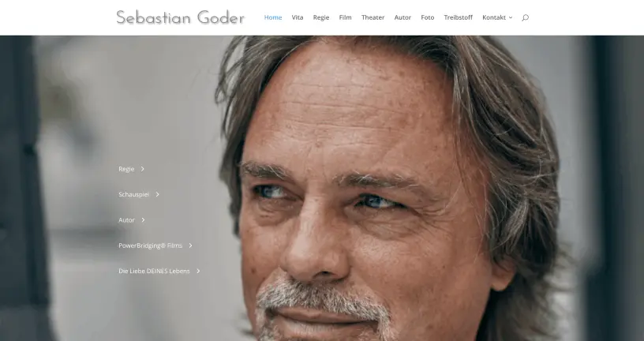
Task: Click the chevron icon after Autor link
Action: (143, 219)
